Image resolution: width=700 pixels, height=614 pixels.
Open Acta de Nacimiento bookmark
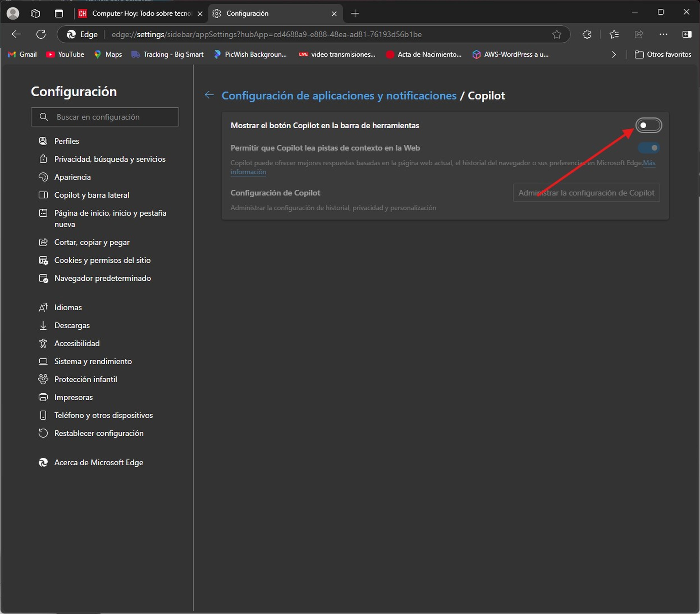coord(424,55)
